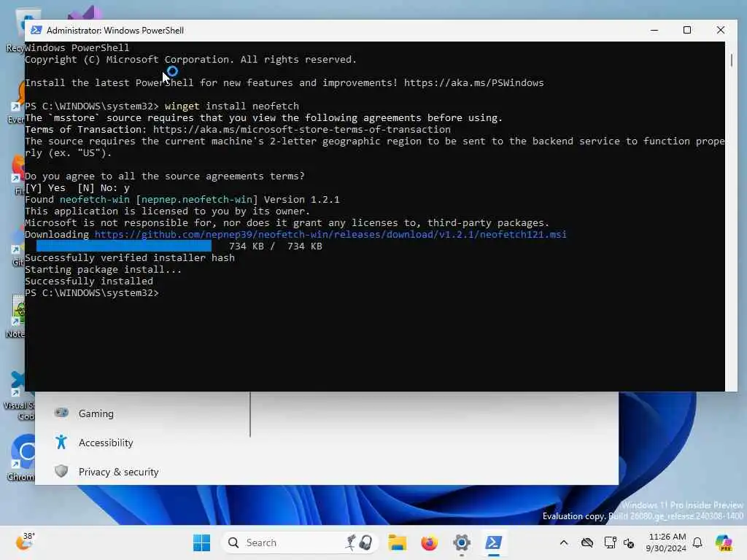The width and height of the screenshot is (747, 560).
Task: Click the PowerShell window title icon
Action: coord(36,30)
